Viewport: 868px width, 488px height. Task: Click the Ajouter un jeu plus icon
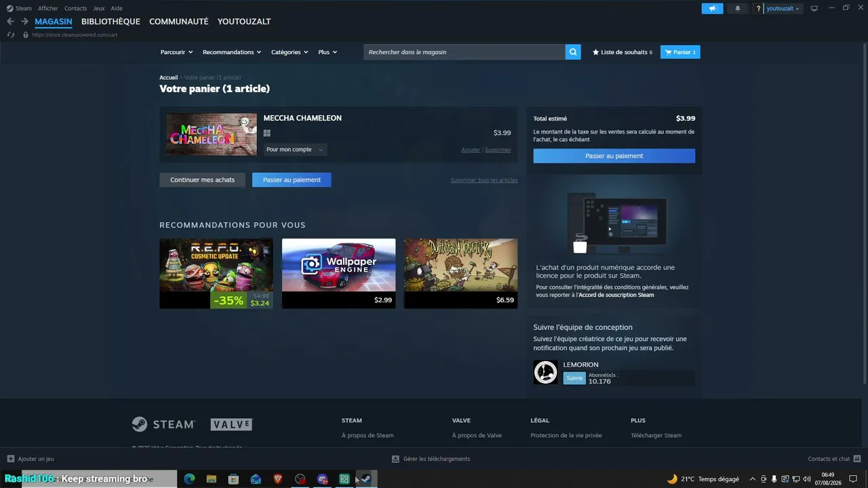10,459
